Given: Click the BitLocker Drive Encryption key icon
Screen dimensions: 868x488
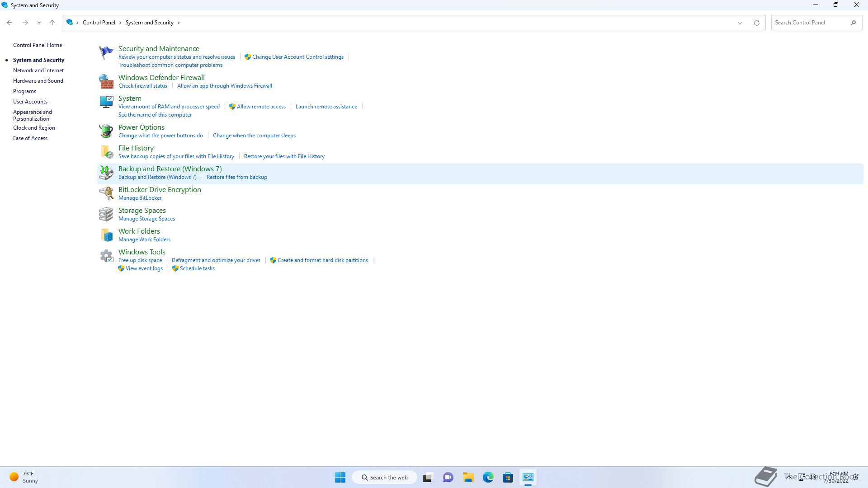Looking at the screenshot, I should coord(106,193).
